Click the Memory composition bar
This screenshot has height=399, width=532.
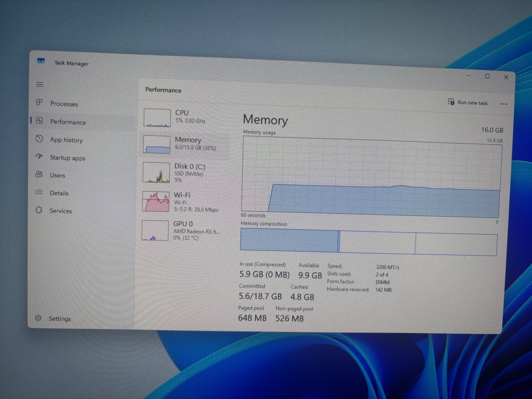(x=369, y=242)
